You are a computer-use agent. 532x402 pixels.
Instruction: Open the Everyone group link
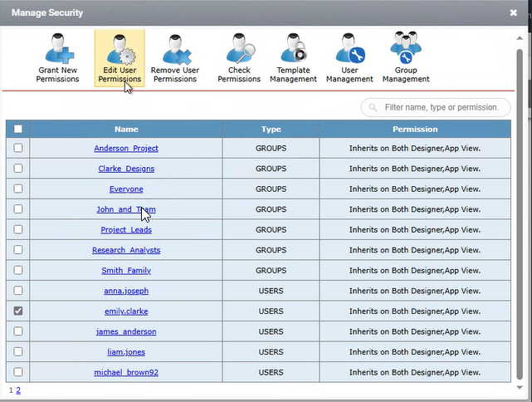126,189
